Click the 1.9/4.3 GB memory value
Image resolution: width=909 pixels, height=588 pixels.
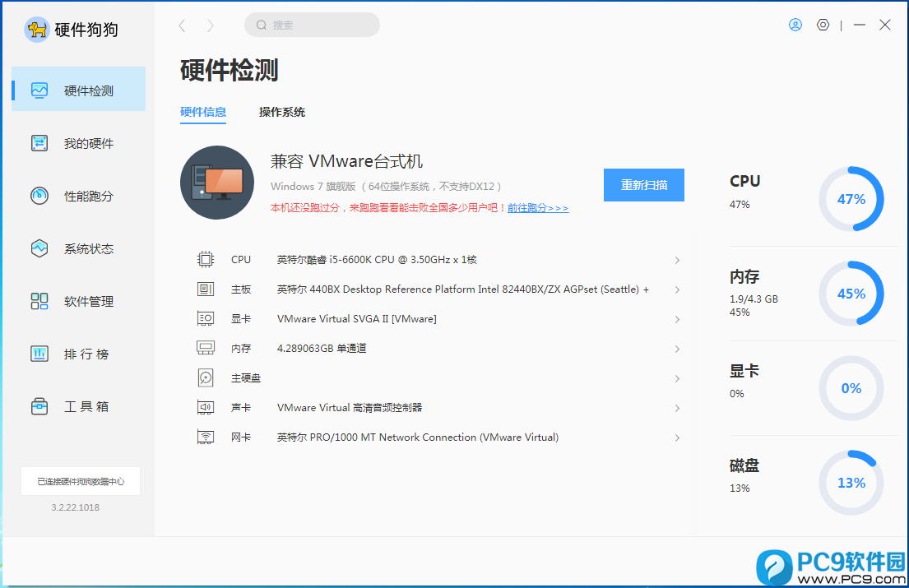click(754, 299)
